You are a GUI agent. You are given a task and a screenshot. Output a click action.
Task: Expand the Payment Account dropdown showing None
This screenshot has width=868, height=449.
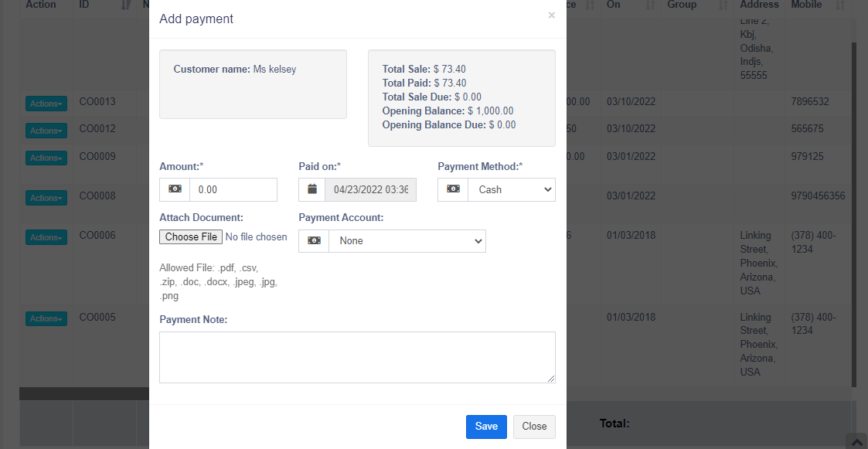pos(407,240)
